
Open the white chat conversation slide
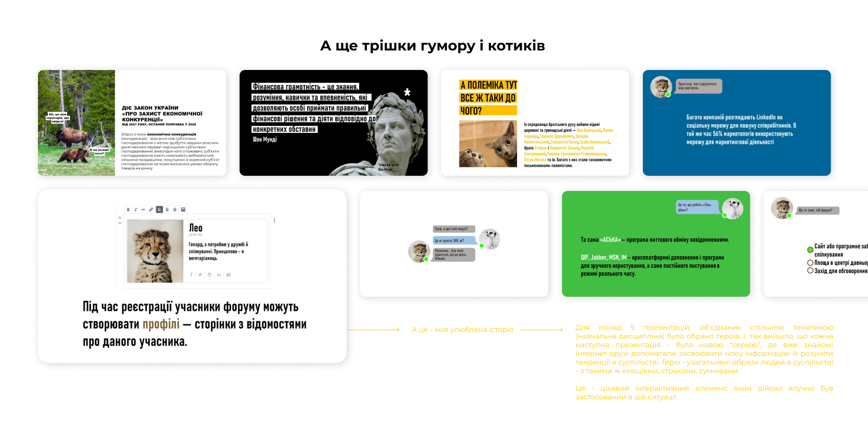454,244
